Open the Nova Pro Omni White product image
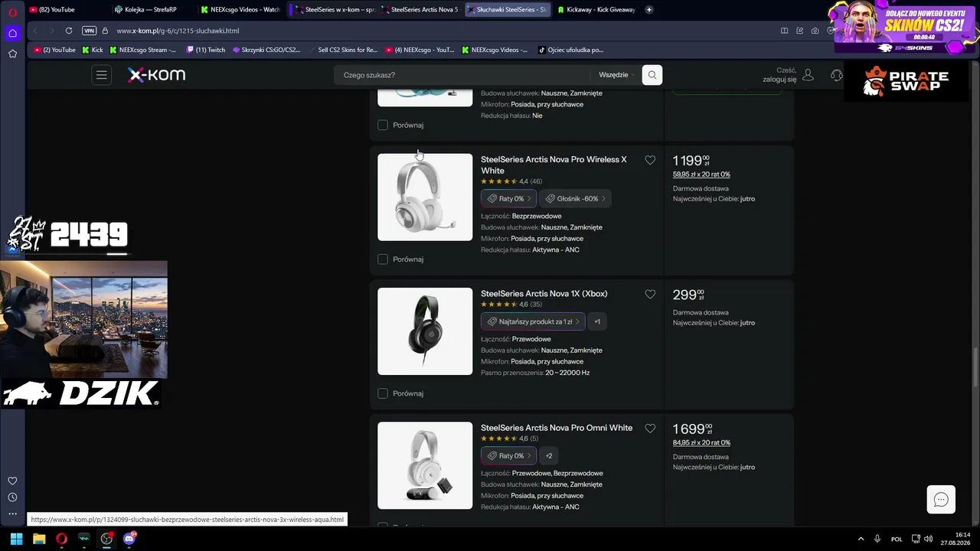This screenshot has width=980, height=551. click(425, 465)
